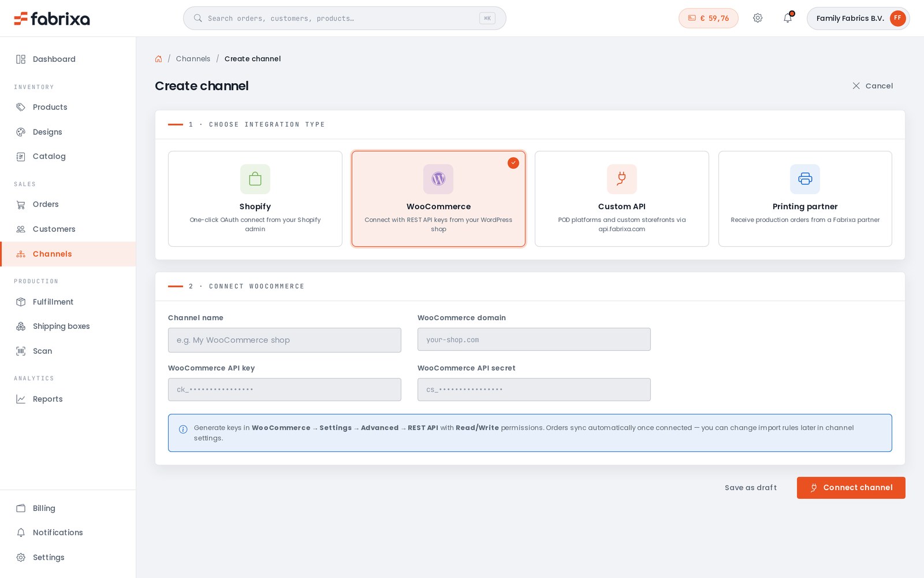Cancel channel creation

(x=873, y=86)
